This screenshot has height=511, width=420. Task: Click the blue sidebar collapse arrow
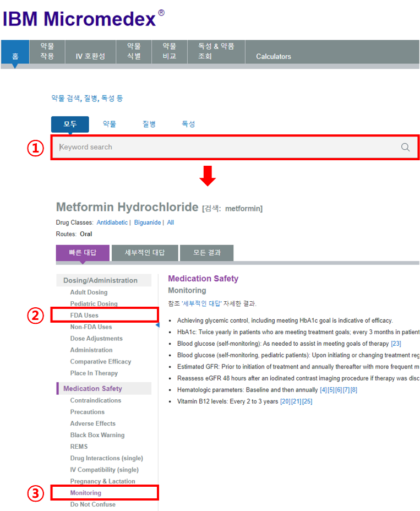click(x=157, y=325)
